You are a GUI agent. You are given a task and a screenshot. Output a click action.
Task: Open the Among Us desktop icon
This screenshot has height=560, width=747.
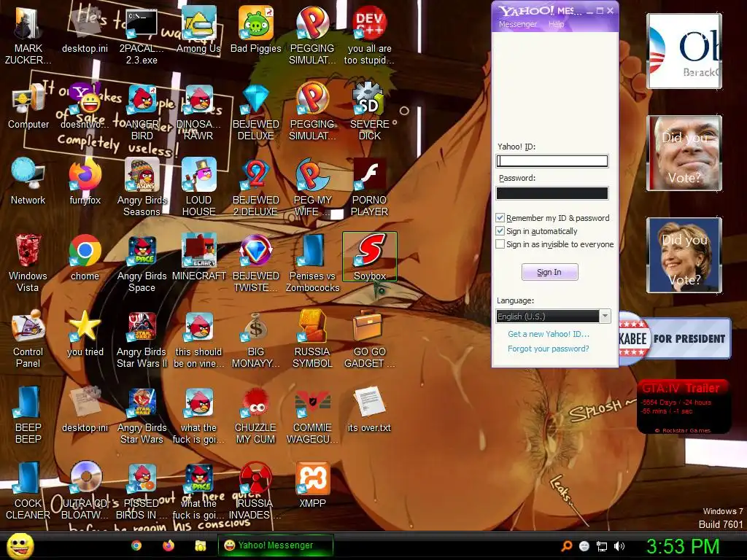coord(198,29)
